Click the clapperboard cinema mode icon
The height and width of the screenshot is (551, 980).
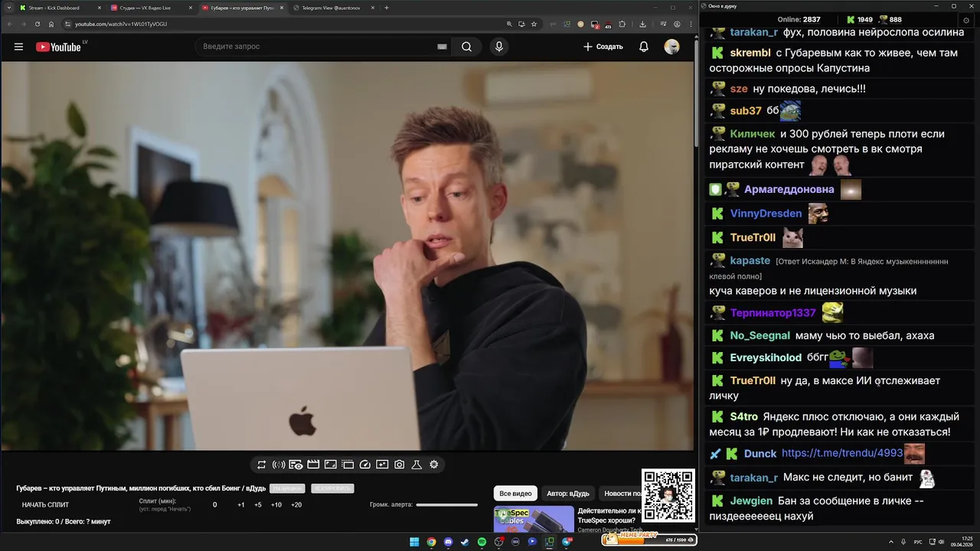[313, 465]
